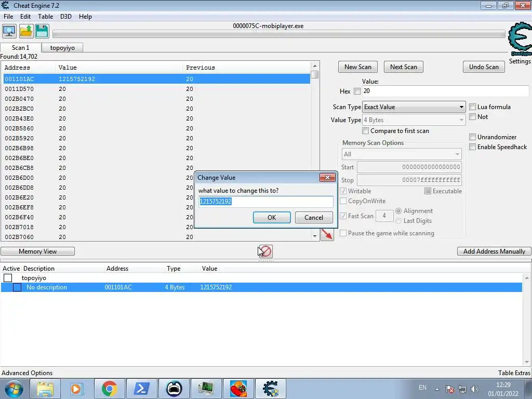Screen dimensions: 532x399
Task: Open the process list computer icon
Action: [9, 31]
